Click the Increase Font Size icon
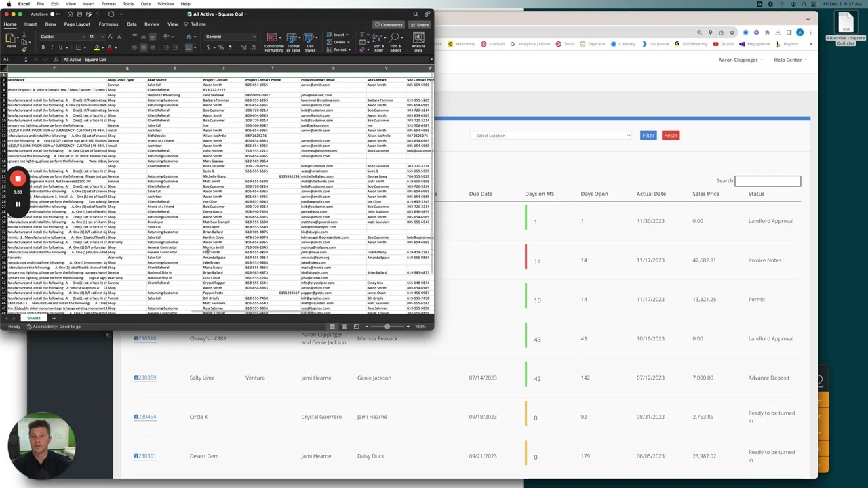 110,37
